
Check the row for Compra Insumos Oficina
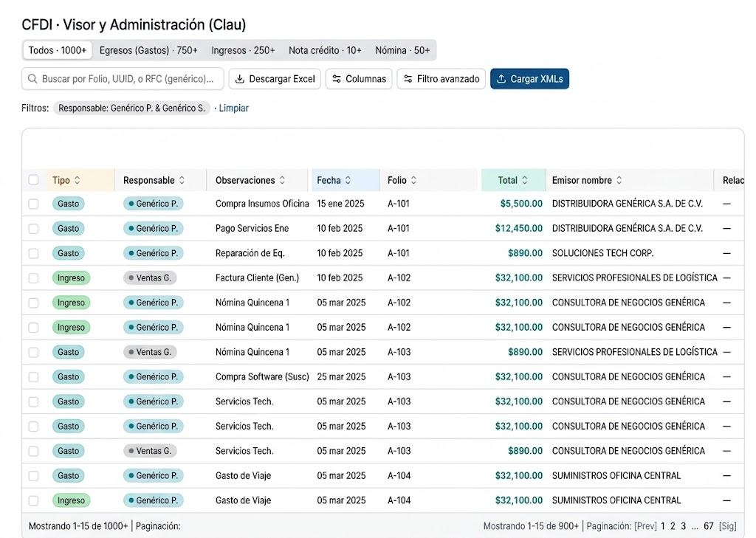33,204
